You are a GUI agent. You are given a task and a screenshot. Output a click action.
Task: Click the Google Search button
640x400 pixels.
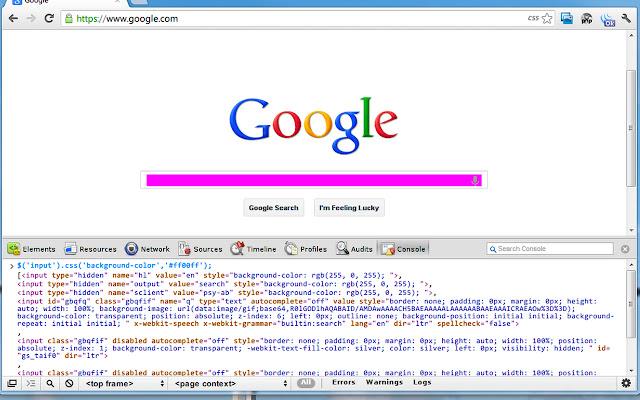click(273, 207)
